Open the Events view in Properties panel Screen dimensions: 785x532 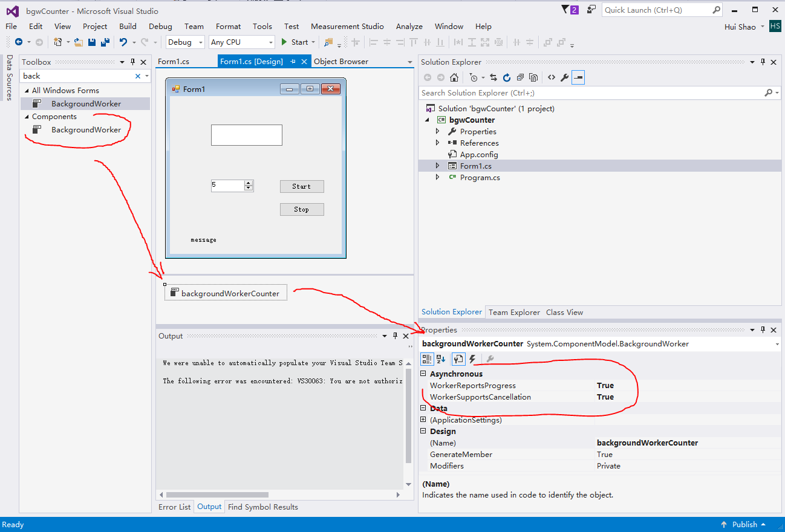pos(472,358)
